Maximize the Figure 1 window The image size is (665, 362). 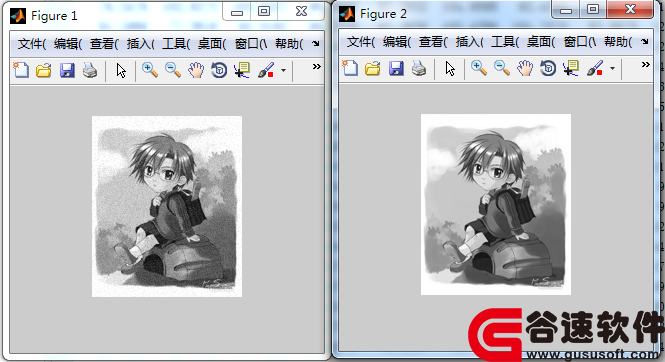[x=264, y=11]
